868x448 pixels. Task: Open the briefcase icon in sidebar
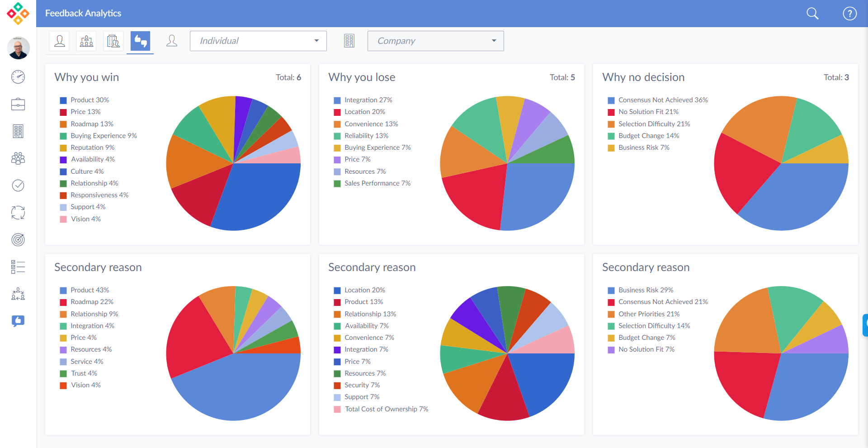pos(18,104)
